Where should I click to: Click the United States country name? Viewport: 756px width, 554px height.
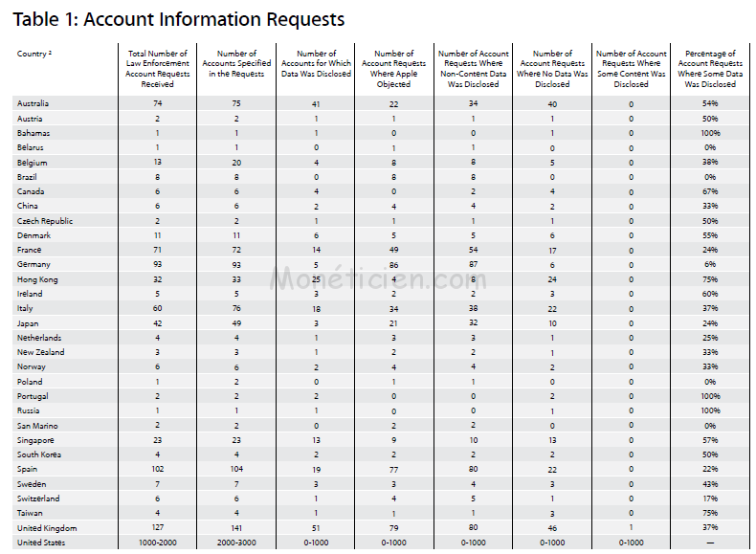coord(43,543)
